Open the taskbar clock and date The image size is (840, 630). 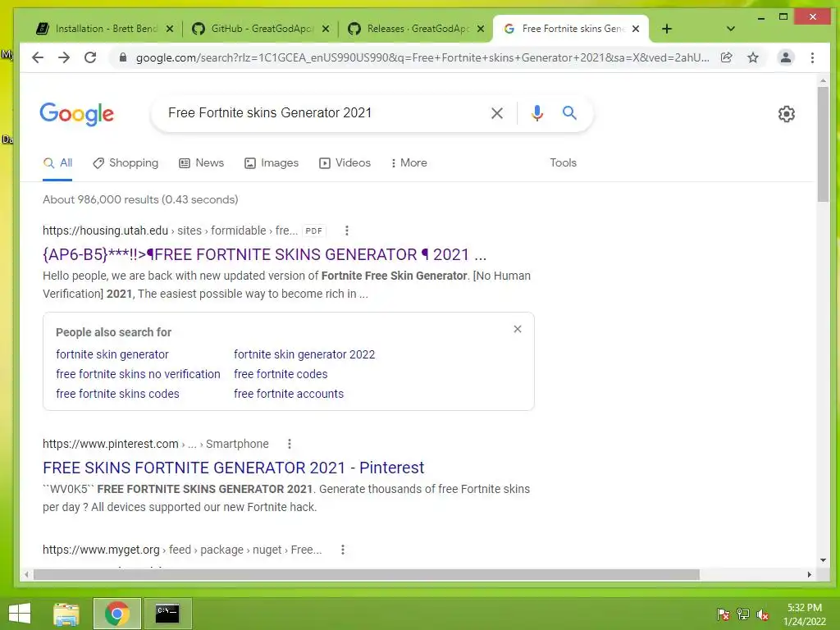coord(805,614)
